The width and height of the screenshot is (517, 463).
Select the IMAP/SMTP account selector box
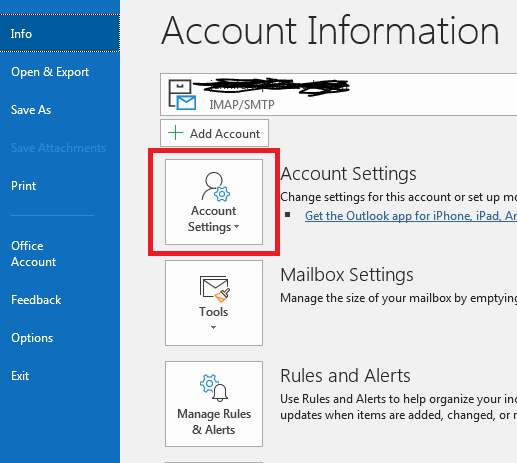(338, 95)
